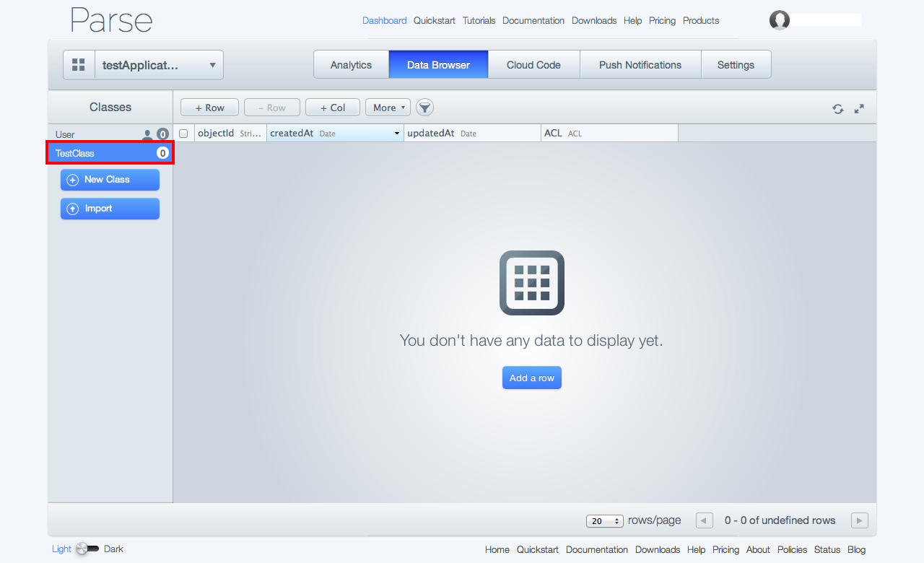Open Documentation in the top navigation

(533, 20)
